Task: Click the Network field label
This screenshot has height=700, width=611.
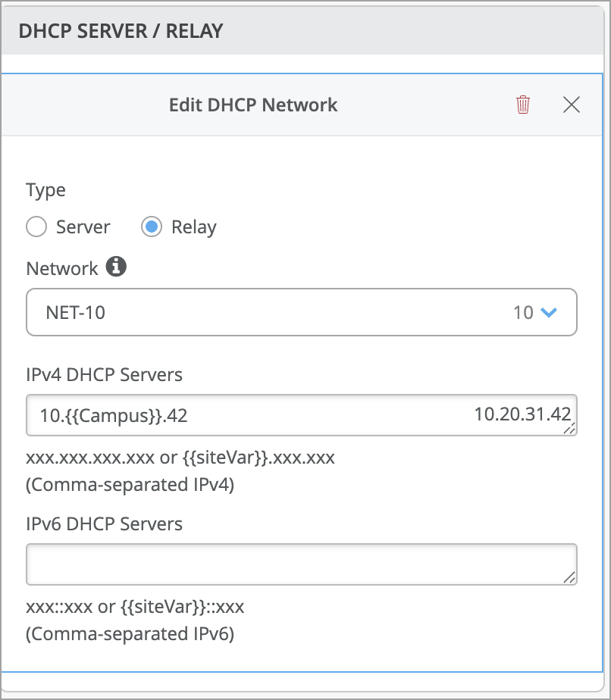Action: point(62,268)
